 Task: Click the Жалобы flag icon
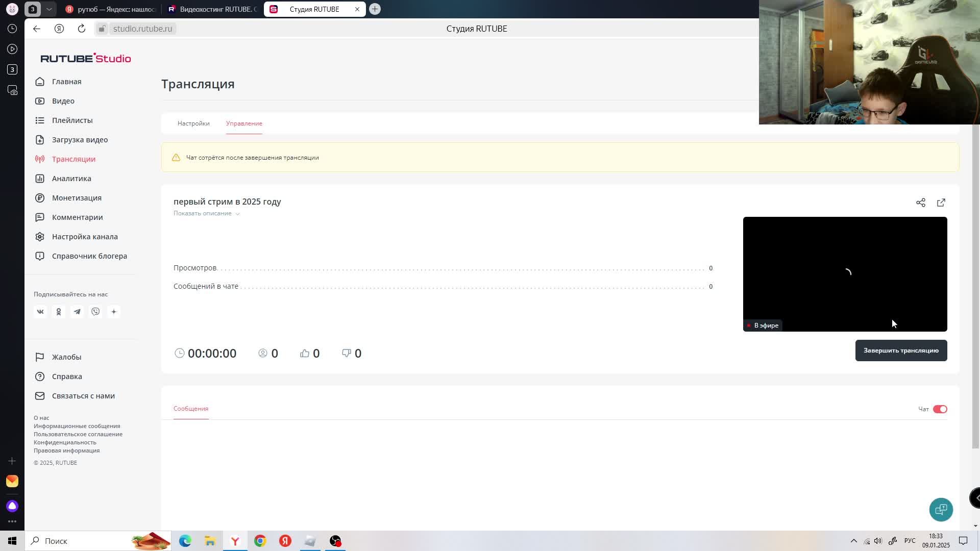(40, 357)
